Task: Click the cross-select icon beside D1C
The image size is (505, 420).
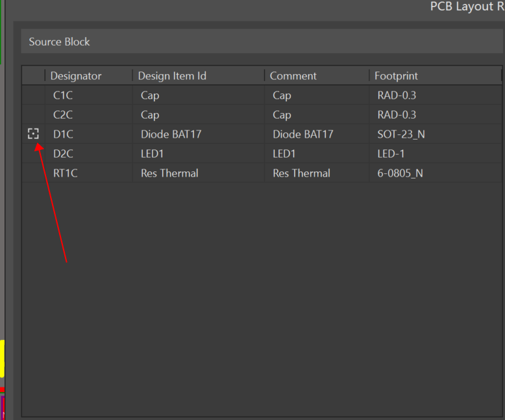Action: point(33,134)
